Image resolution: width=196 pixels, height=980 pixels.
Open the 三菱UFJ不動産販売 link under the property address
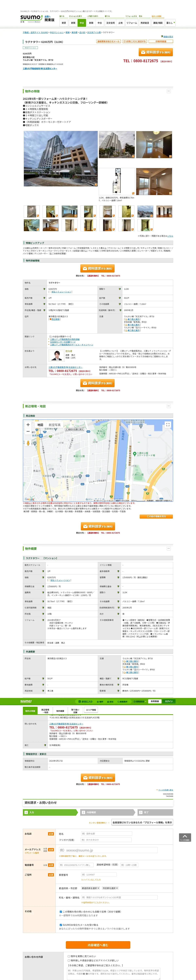[x=40, y=68]
